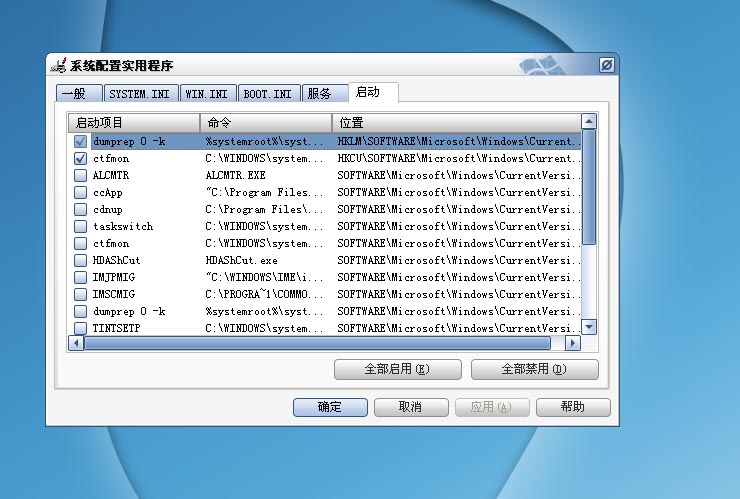Click the 全部禁用 button
The image size is (740, 499).
click(534, 369)
